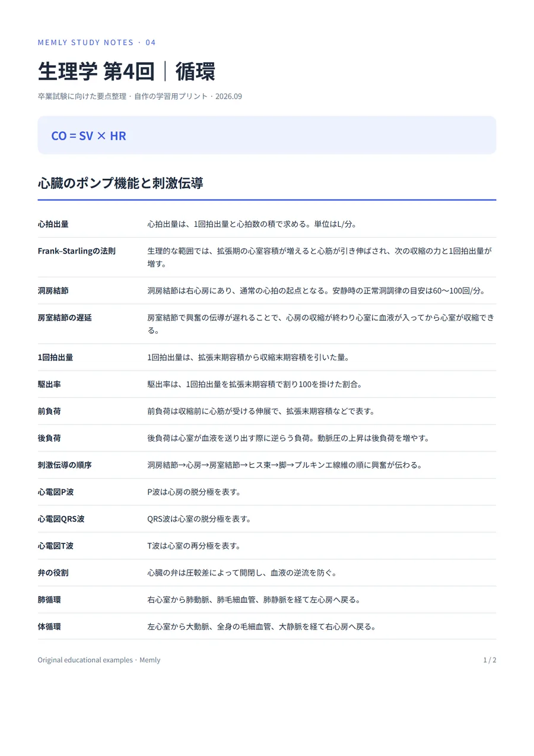The height and width of the screenshot is (756, 534).
Task: Click the term '洞房結節'
Action: [x=53, y=291]
